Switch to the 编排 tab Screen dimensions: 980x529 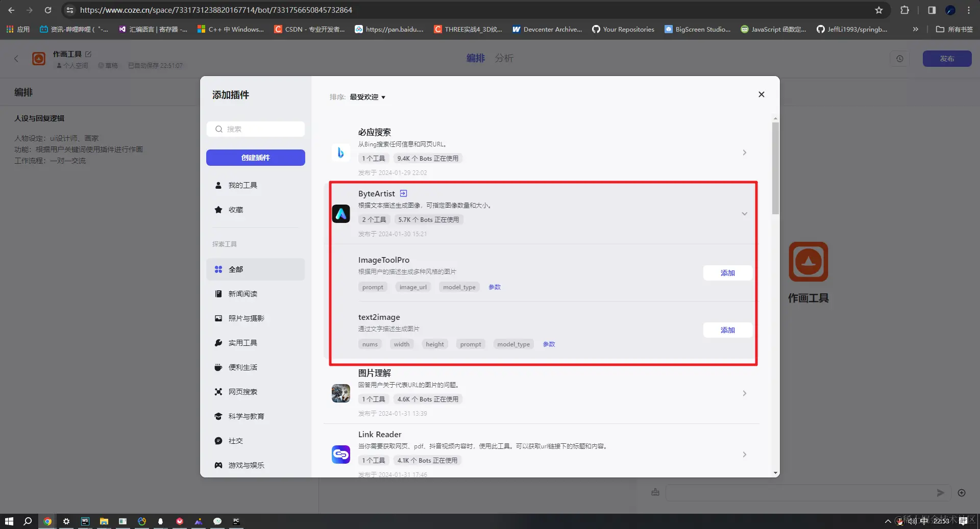475,58
